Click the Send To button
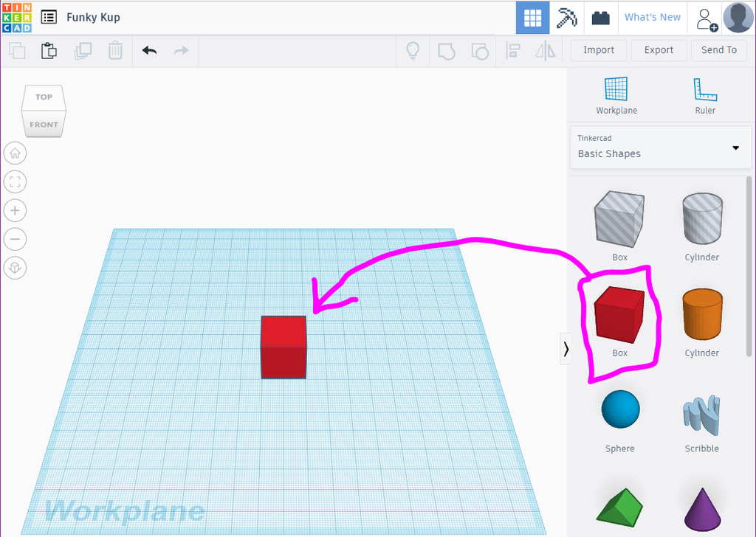Image resolution: width=756 pixels, height=537 pixels. (719, 50)
